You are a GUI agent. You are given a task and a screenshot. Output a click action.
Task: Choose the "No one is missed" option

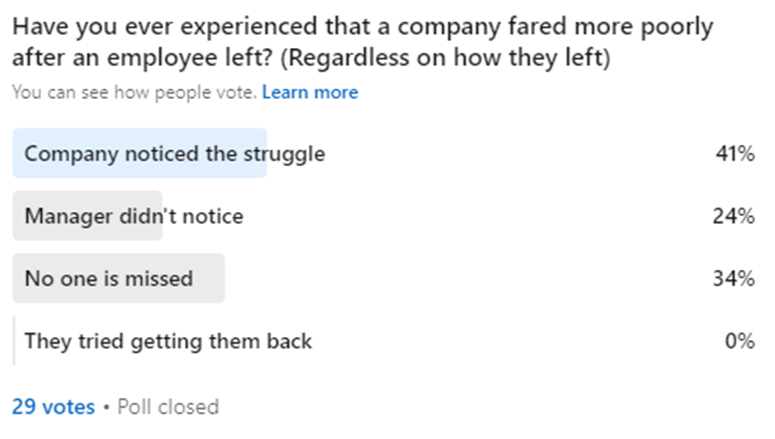click(108, 278)
